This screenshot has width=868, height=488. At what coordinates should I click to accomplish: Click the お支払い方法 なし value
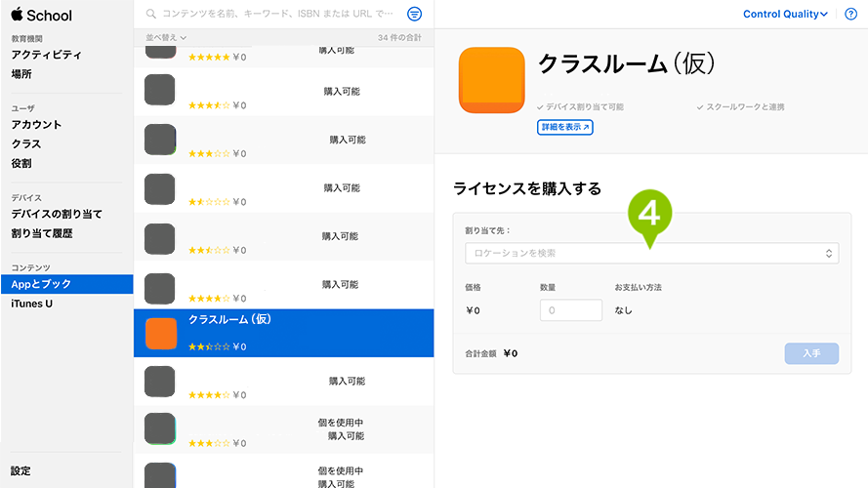(x=623, y=310)
